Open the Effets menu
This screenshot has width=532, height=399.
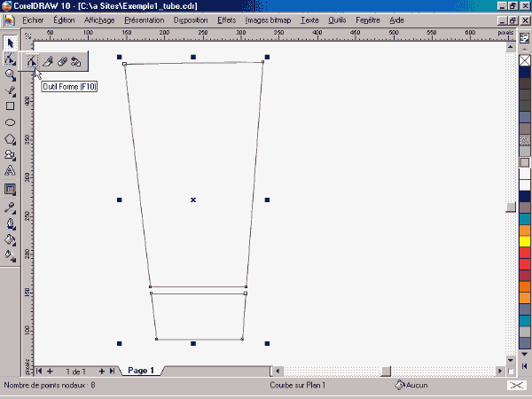[x=227, y=20]
